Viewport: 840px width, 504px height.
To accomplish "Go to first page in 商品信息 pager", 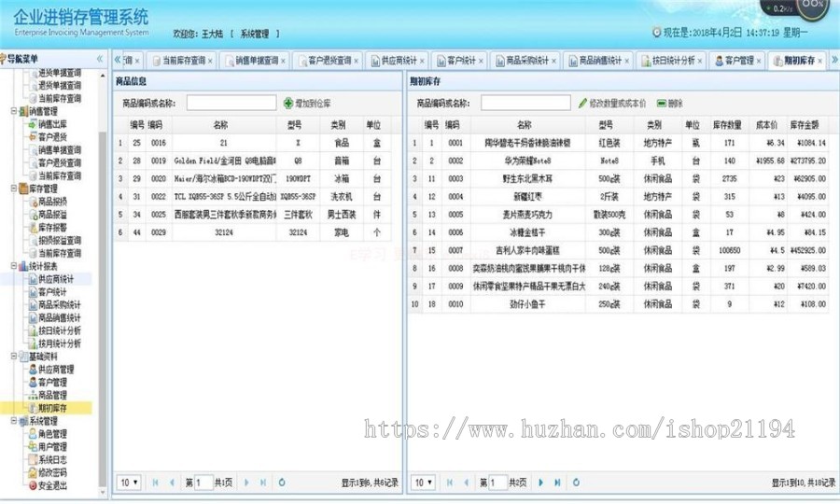I will 155,483.
